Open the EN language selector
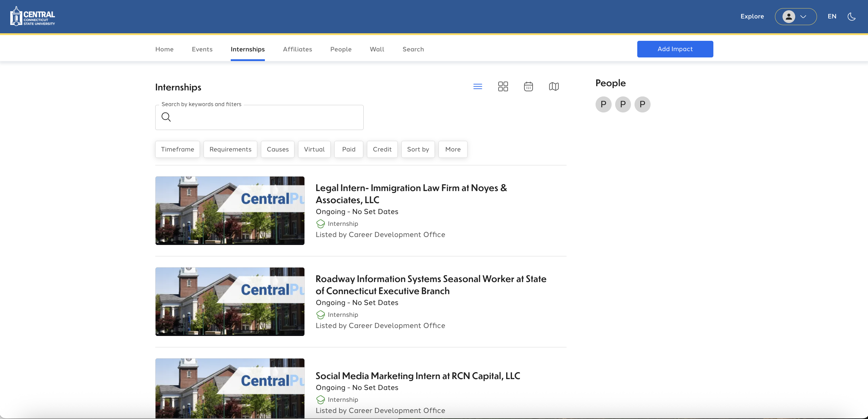The height and width of the screenshot is (419, 868). tap(832, 17)
